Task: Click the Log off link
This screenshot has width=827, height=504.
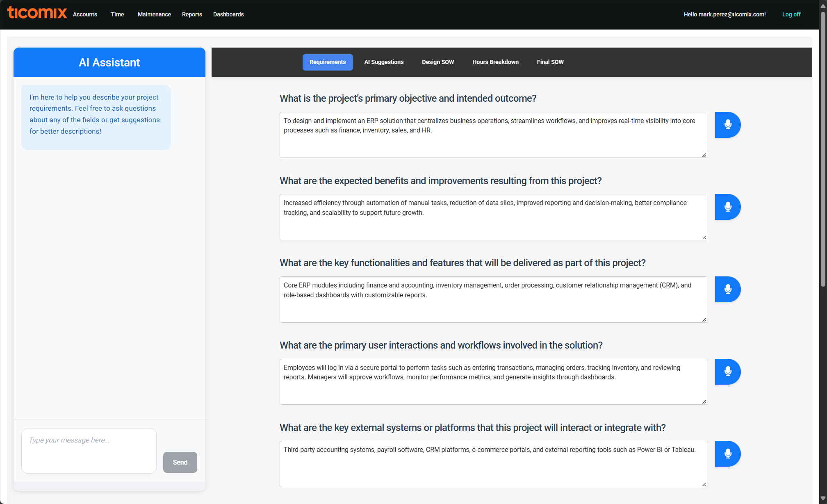Action: [791, 14]
